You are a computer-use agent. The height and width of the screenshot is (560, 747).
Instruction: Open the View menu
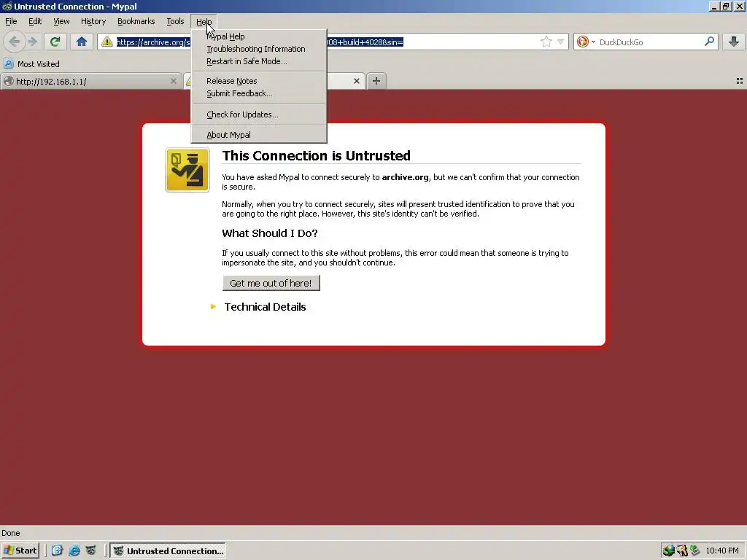(61, 21)
